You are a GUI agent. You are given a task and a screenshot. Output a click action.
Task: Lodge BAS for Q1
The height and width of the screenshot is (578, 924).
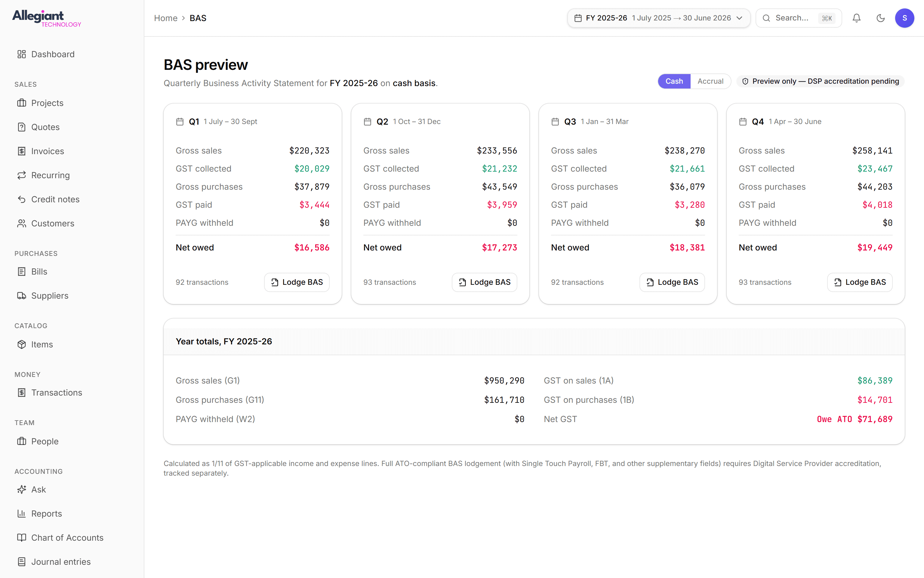point(297,282)
